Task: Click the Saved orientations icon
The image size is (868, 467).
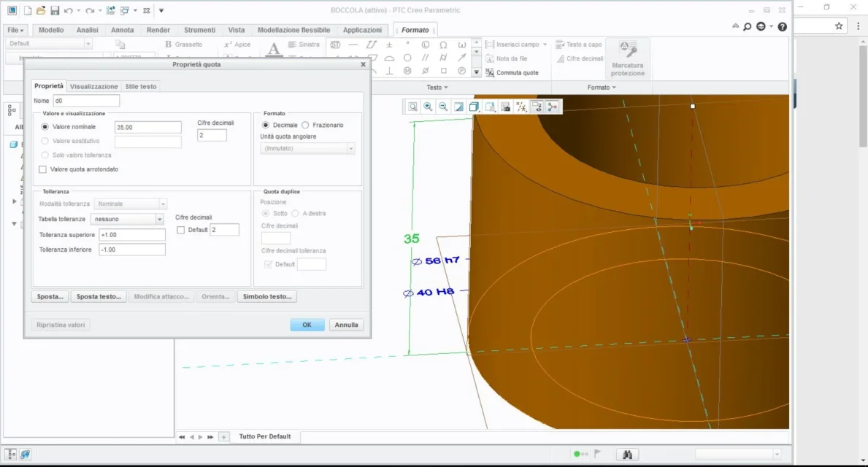Action: click(x=490, y=107)
